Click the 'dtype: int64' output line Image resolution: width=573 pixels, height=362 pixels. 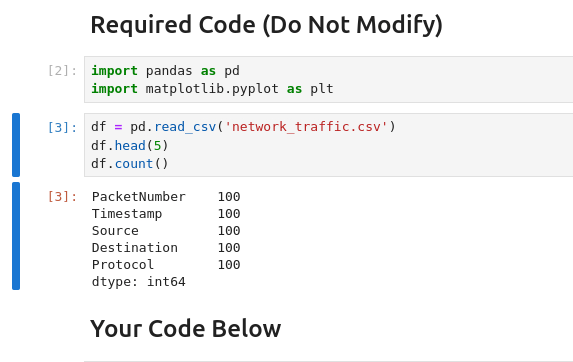(138, 282)
